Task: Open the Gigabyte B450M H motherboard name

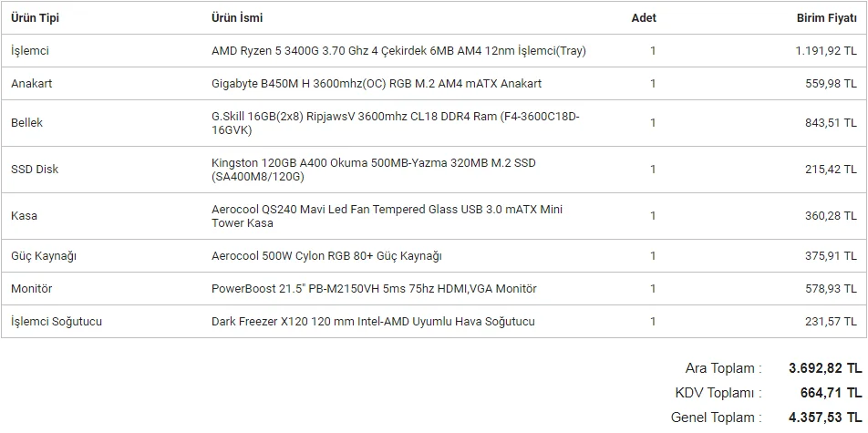Action: point(376,84)
